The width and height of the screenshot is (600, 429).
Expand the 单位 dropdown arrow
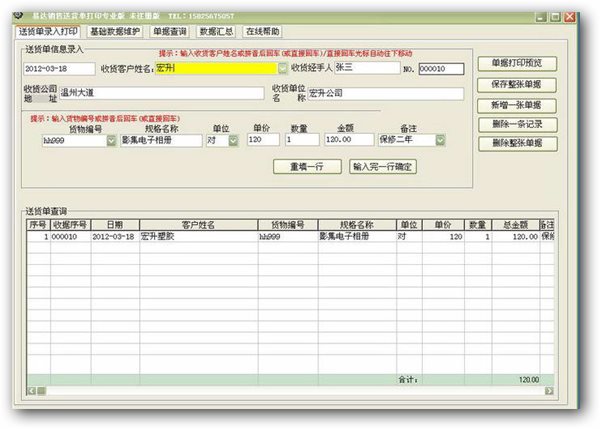[233, 140]
